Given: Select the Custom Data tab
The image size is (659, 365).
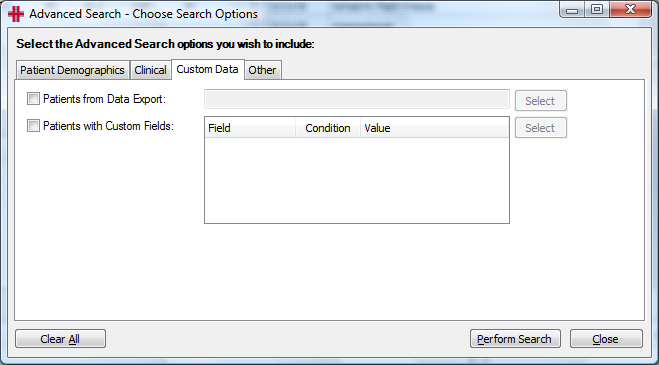Looking at the screenshot, I should [208, 69].
